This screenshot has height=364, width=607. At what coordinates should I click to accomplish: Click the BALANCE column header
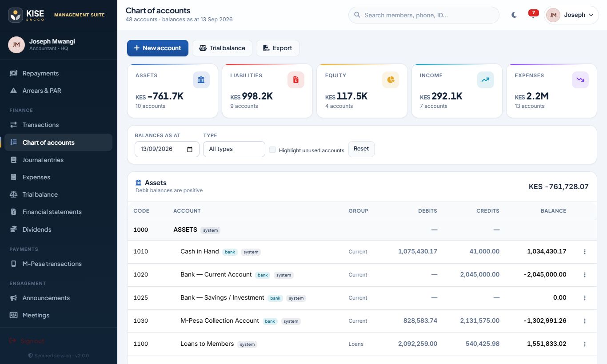[x=553, y=211]
